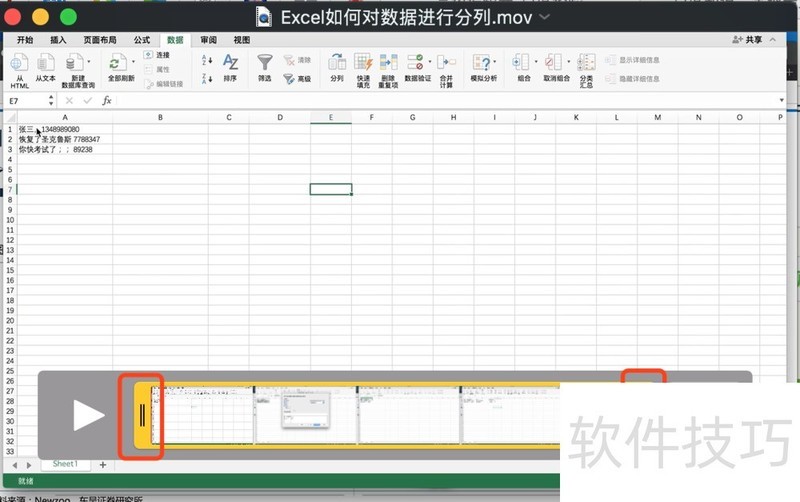Click the 分列 text-to-columns icon
800x502 pixels.
coord(337,63)
